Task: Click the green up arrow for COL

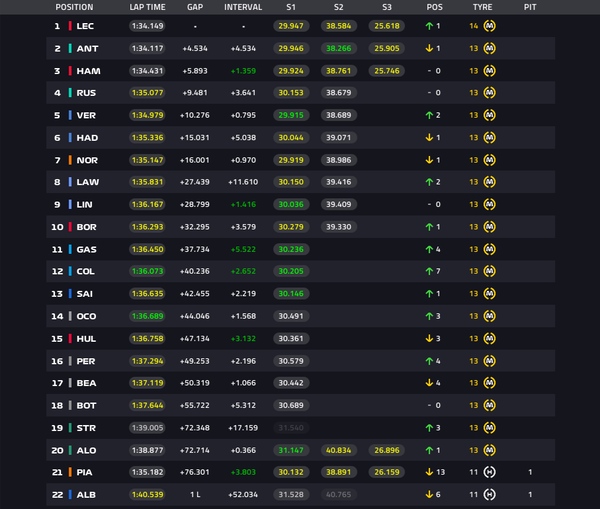Action: coord(429,271)
